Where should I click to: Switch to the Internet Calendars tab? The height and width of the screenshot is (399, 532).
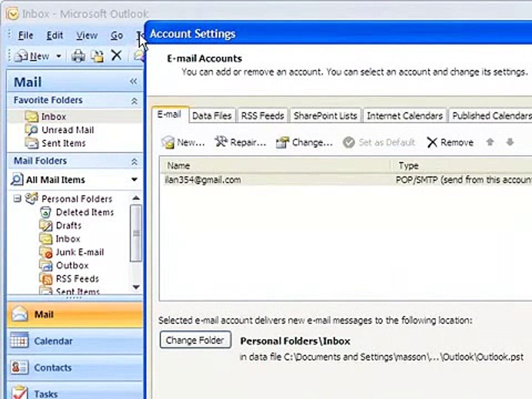(x=405, y=116)
